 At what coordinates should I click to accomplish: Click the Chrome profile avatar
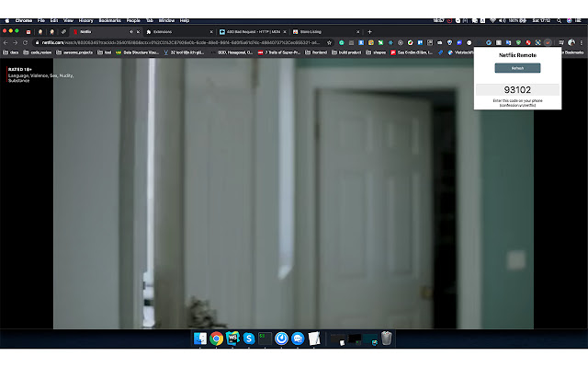571,43
